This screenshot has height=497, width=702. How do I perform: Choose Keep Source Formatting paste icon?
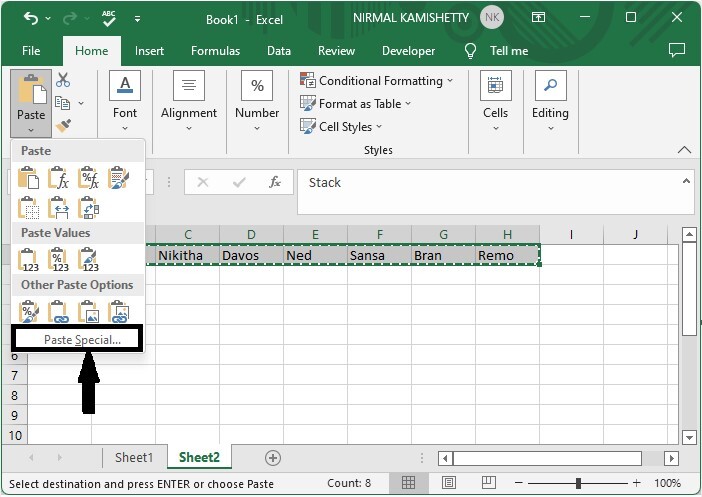pos(119,178)
